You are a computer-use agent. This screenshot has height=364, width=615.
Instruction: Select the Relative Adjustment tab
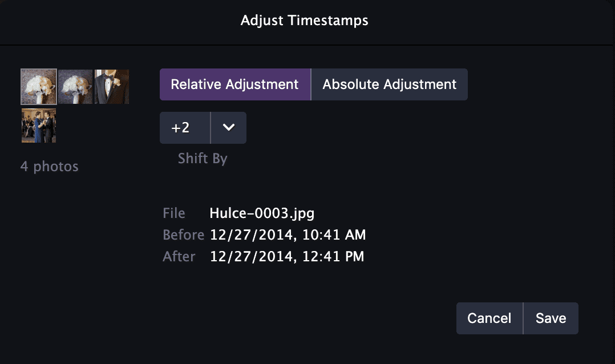234,84
